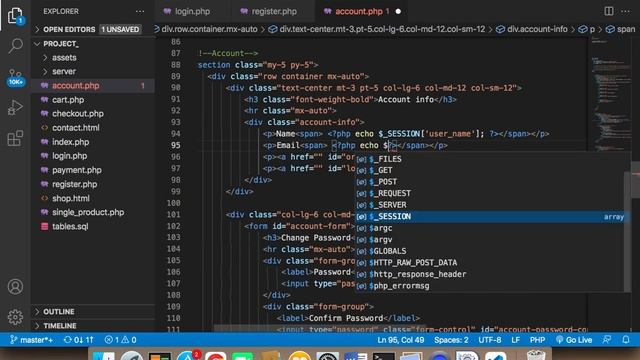
Task: Select $_REQUEST from the suggestions
Action: click(x=490, y=193)
